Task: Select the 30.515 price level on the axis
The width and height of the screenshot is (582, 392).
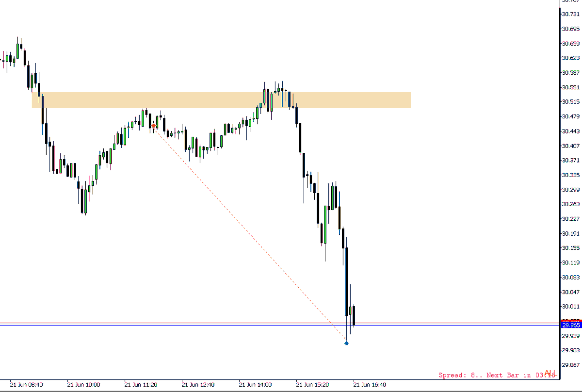Action: 570,102
